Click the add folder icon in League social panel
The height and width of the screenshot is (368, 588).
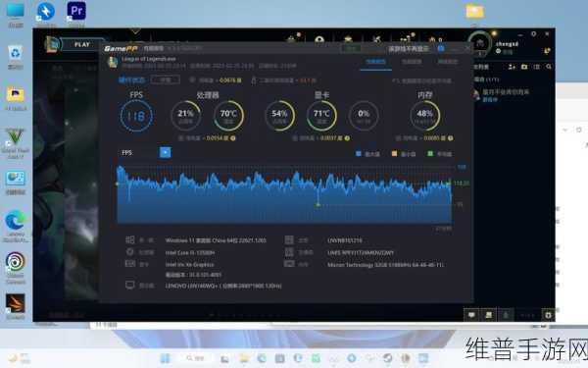(524, 67)
